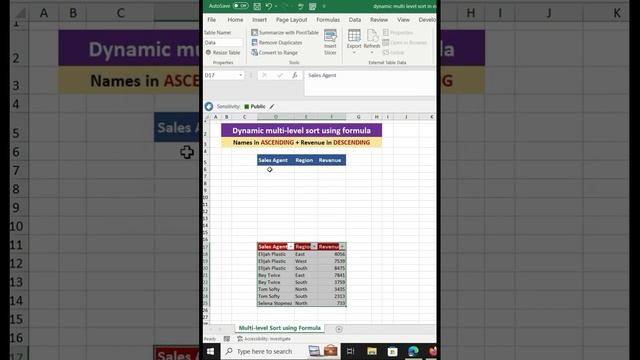Viewport: 640px width, 360px height.
Task: Expand the Refresh dropdown arrow
Action: (x=372, y=53)
